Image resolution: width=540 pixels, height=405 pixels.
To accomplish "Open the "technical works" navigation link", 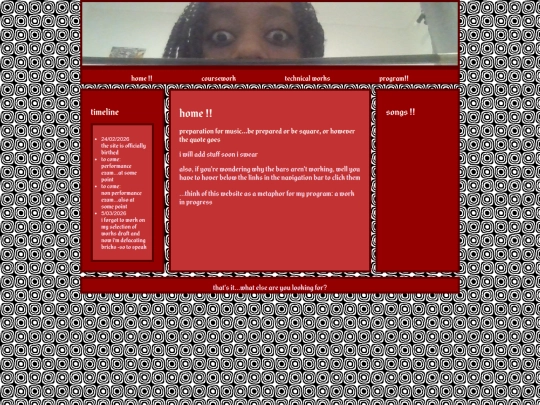I will pyautogui.click(x=307, y=78).
